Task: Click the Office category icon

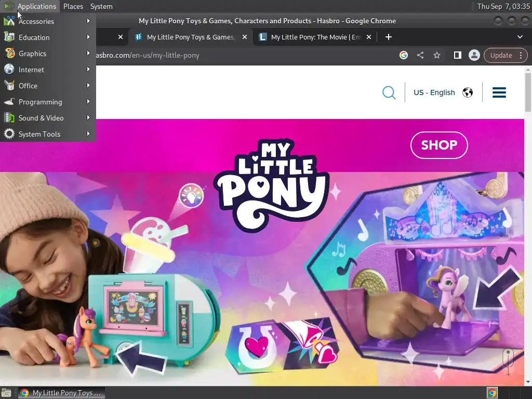Action: [9, 86]
